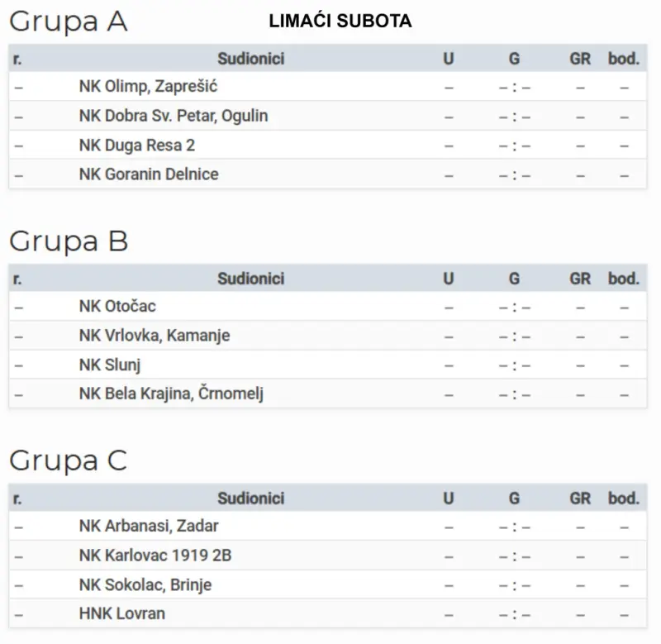661x644 pixels.
Task: Click NK Slunj team name
Action: (110, 365)
